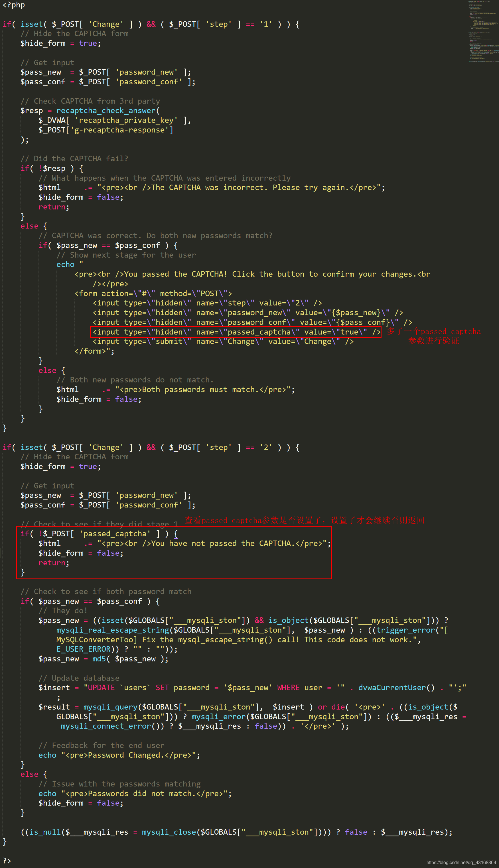Viewport: 499px width, 868px height.
Task: Click the 'The CAPTCHA was incorrect' message line
Action: tap(212, 188)
